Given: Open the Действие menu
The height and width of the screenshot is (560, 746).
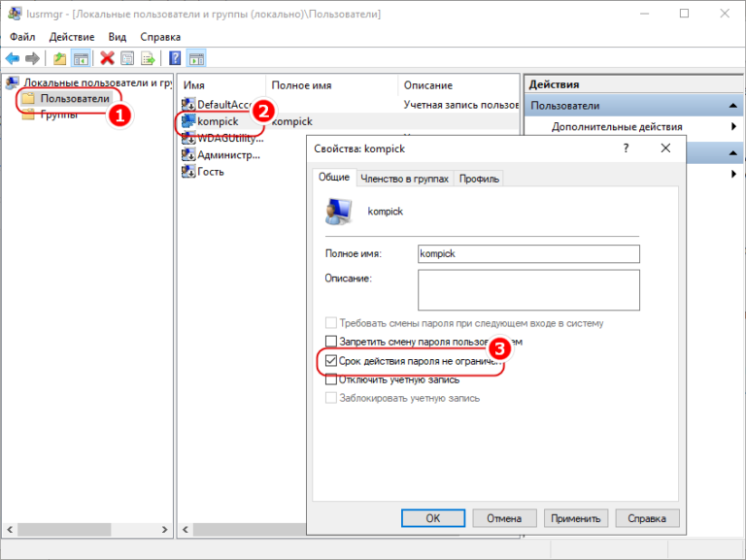Looking at the screenshot, I should point(71,36).
